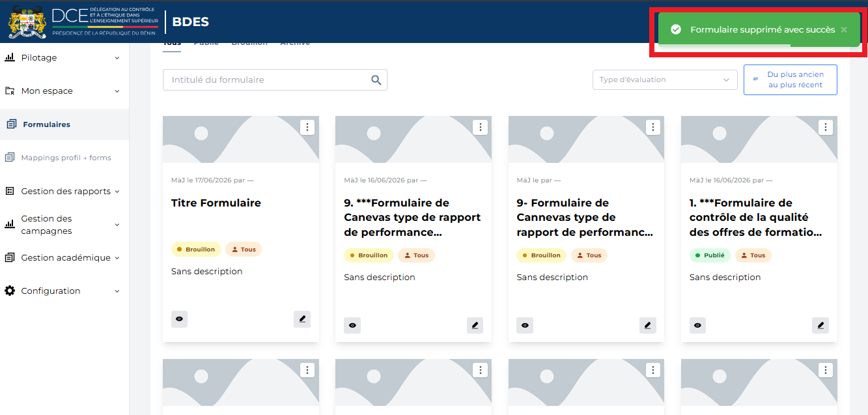Expand the Mon espace menu chevron
The width and height of the screenshot is (868, 415).
(117, 91)
